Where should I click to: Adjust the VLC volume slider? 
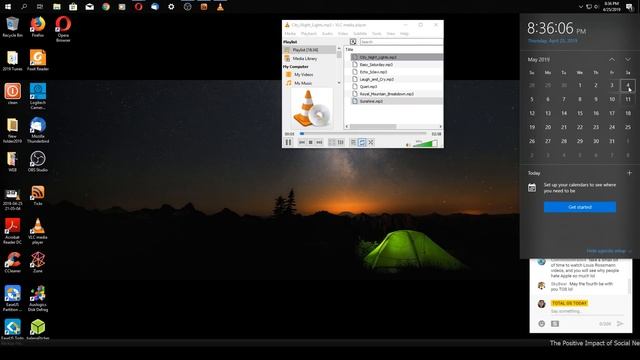pyautogui.click(x=425, y=143)
